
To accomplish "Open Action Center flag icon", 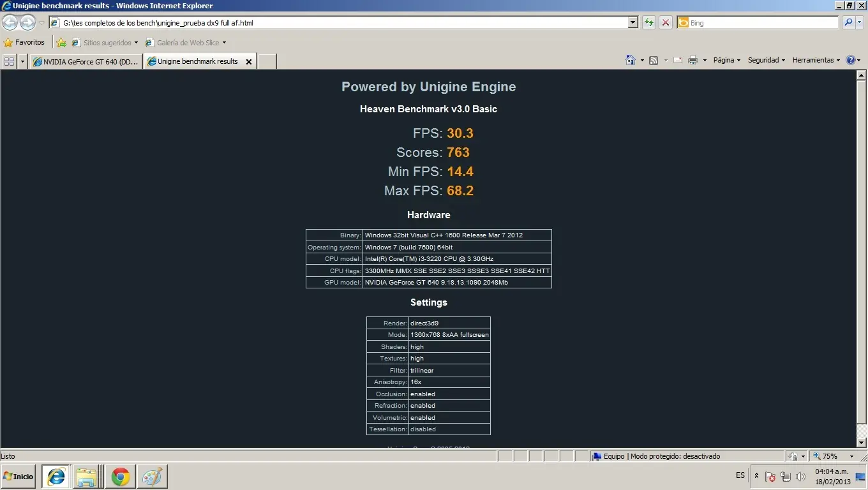I will pyautogui.click(x=770, y=477).
